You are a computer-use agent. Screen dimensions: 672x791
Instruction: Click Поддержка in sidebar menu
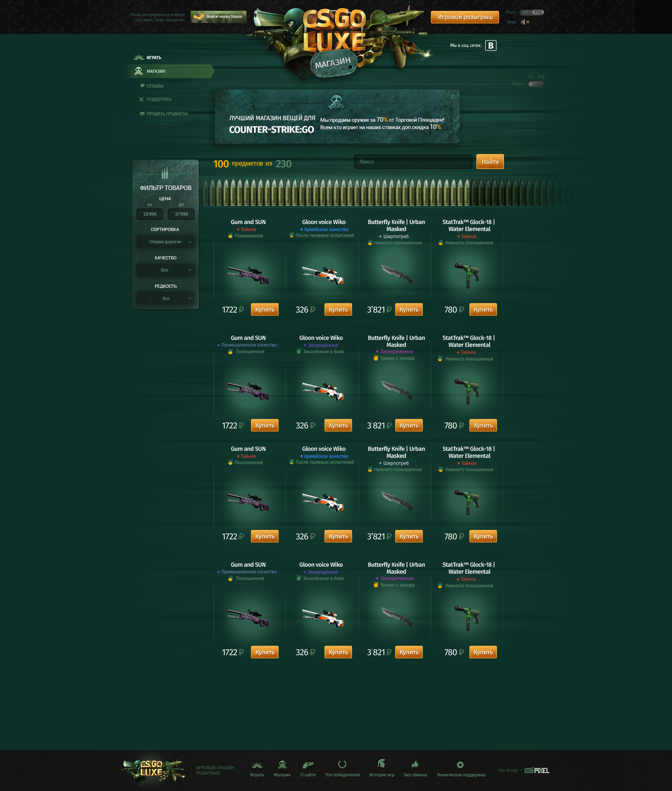(x=159, y=99)
